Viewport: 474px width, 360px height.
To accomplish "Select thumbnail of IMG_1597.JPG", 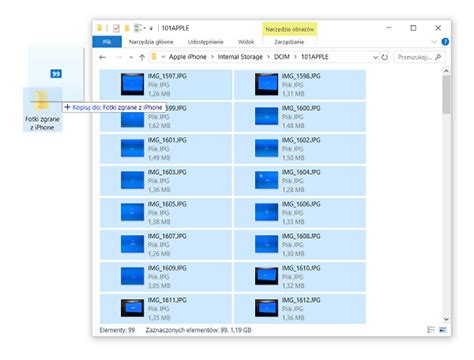I will coord(132,84).
